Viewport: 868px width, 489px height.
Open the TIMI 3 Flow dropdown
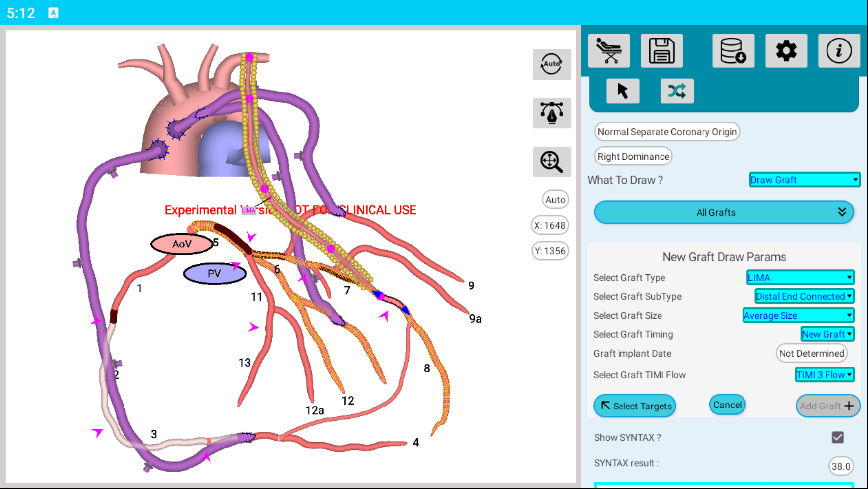[x=824, y=375]
